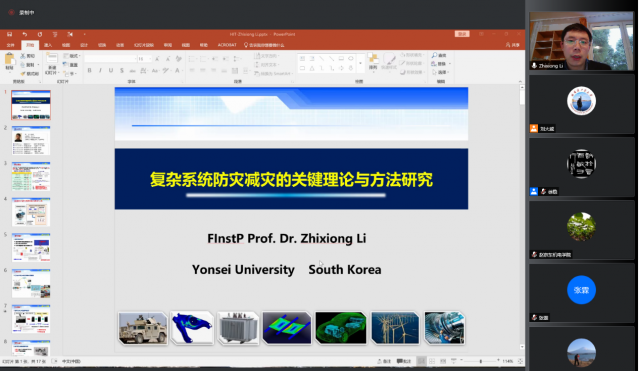Reset the slide layout
This screenshot has height=371, width=640.
pyautogui.click(x=71, y=65)
